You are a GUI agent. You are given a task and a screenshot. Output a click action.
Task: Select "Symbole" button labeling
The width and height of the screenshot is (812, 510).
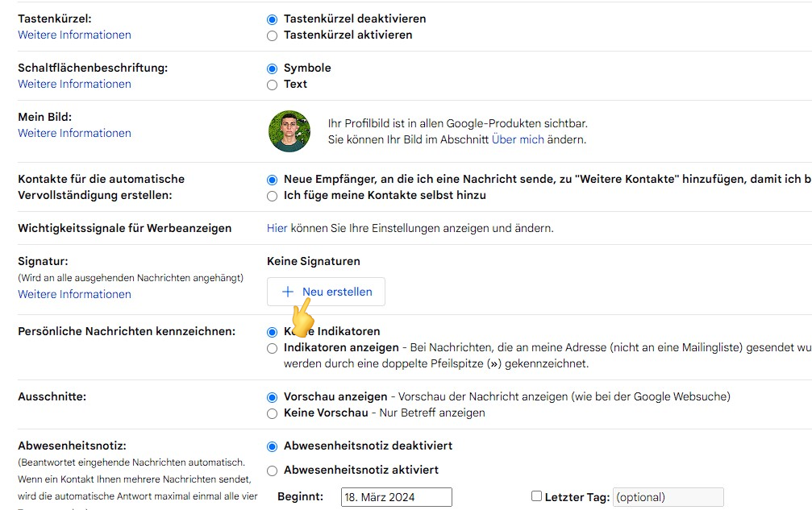(x=272, y=68)
